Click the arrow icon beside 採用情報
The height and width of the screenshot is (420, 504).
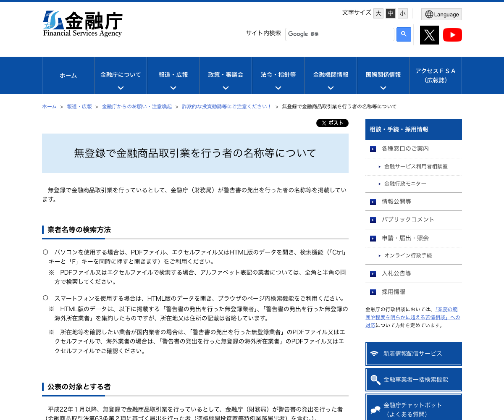(373, 292)
